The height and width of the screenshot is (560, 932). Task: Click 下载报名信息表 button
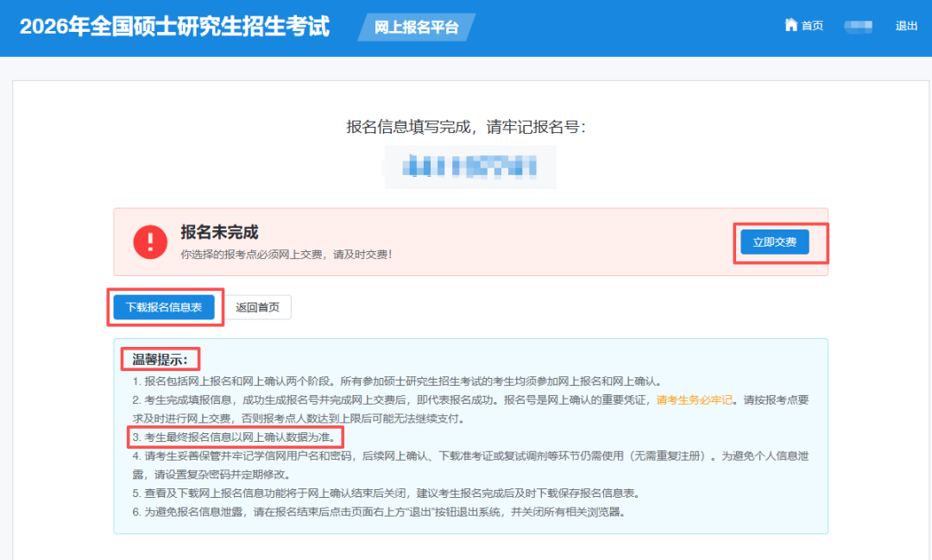tap(164, 307)
